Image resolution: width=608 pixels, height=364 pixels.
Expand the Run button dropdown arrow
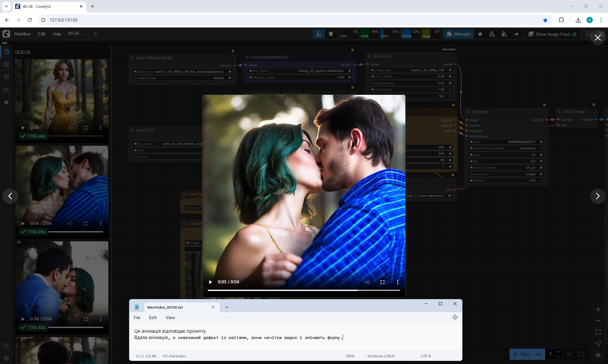click(538, 354)
